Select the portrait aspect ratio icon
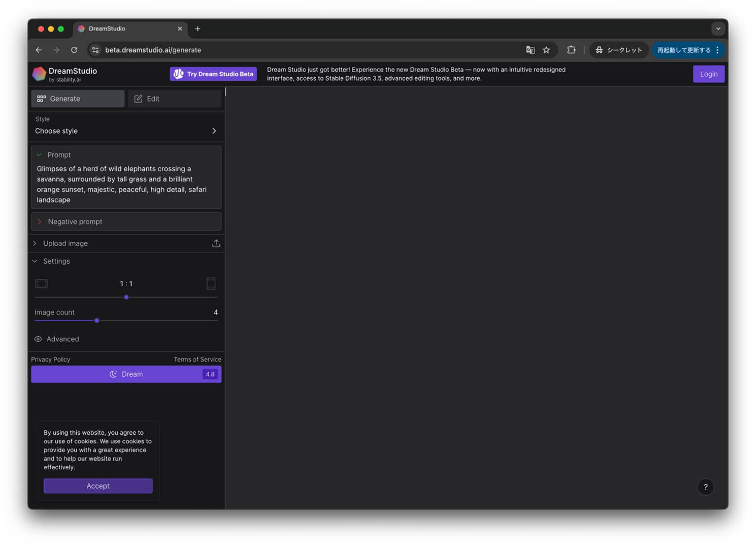 [211, 283]
